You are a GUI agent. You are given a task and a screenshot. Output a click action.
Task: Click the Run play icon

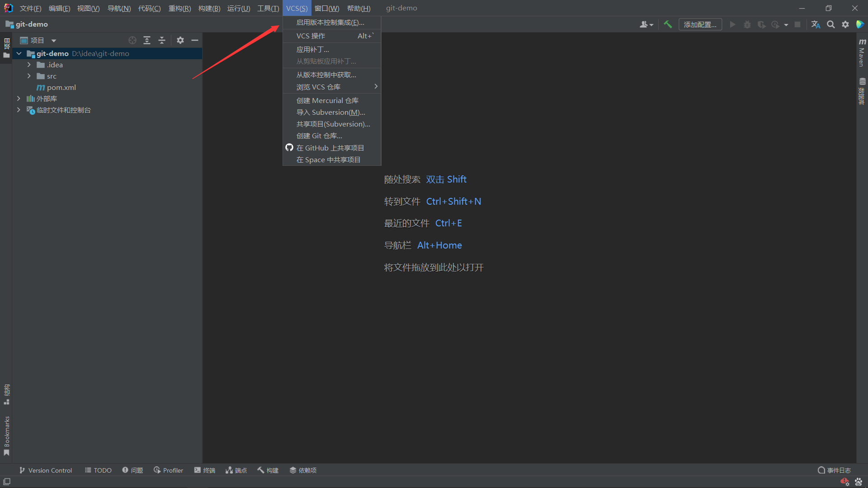point(732,24)
